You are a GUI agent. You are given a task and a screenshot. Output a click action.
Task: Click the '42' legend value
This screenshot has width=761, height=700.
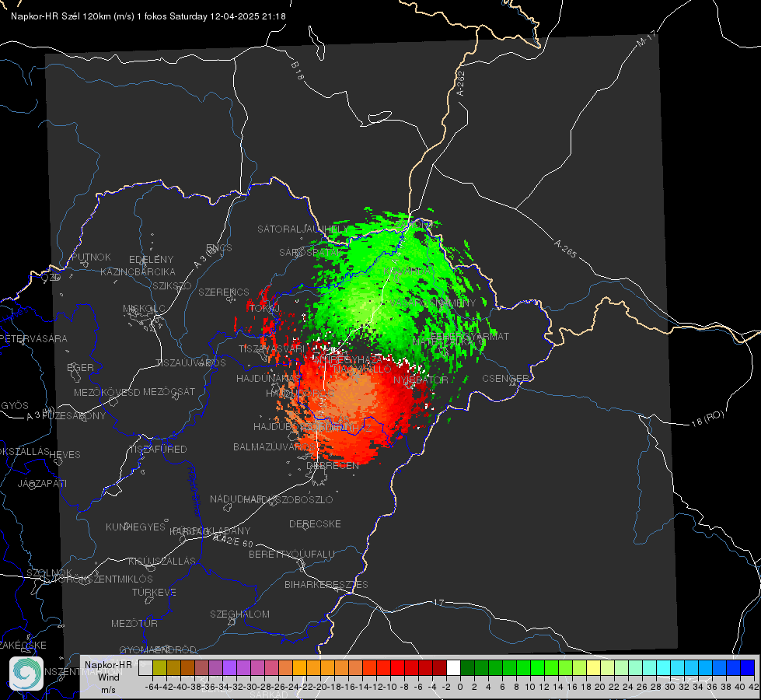point(753,687)
